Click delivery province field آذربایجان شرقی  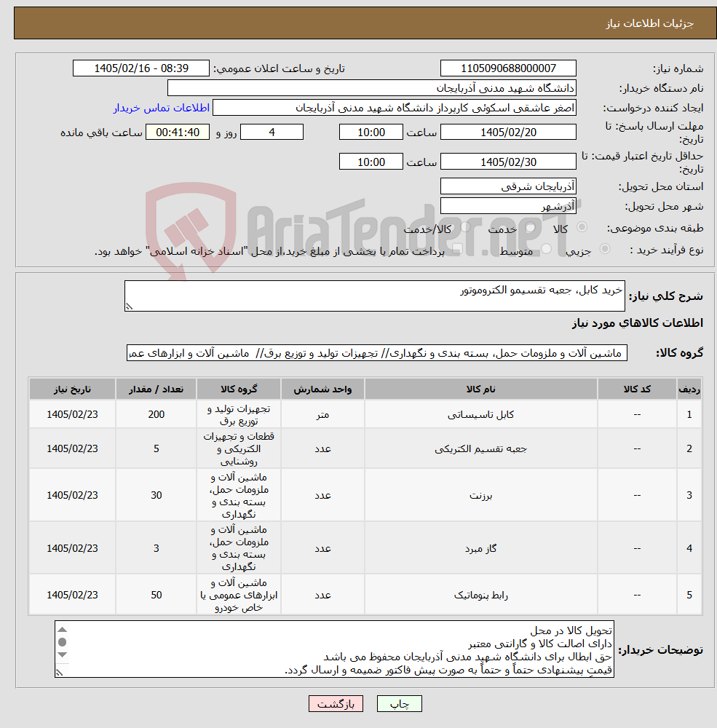508,186
